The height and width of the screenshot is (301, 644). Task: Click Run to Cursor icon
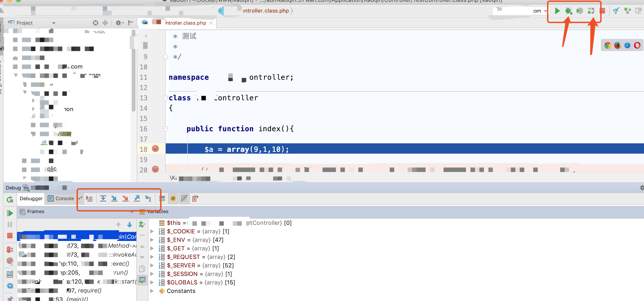[148, 199]
